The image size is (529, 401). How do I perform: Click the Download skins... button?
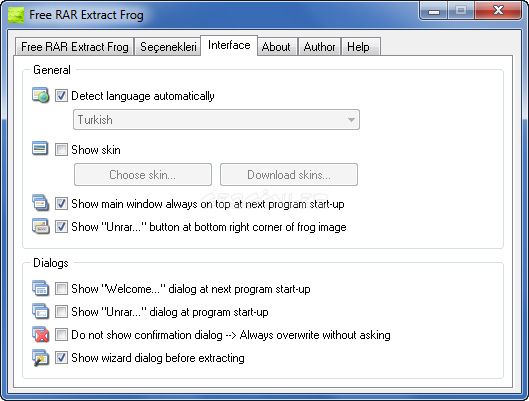pyautogui.click(x=289, y=175)
